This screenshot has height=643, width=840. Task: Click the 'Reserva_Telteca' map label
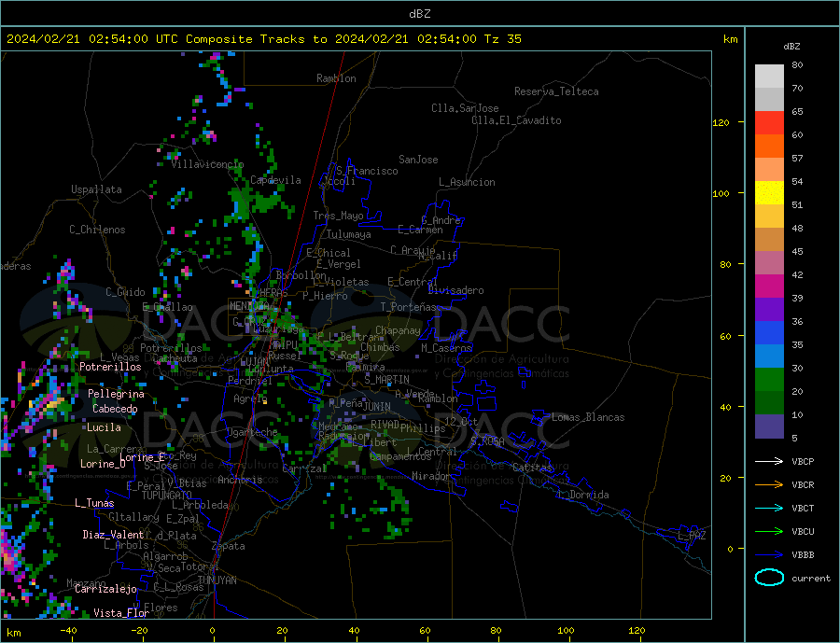point(556,91)
